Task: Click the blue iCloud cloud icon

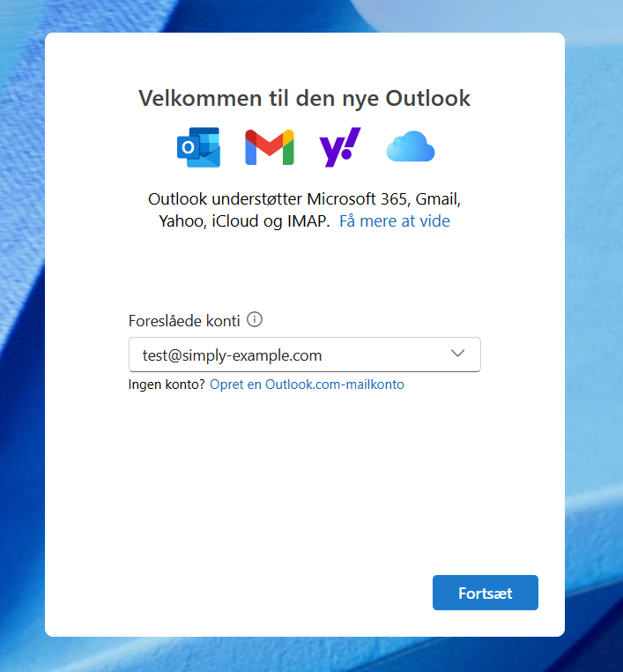Action: point(411,146)
